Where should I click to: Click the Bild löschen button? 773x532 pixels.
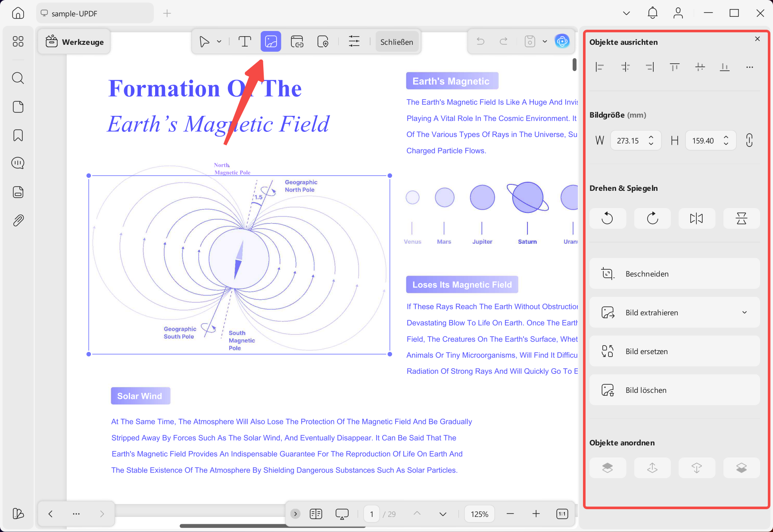pos(674,390)
